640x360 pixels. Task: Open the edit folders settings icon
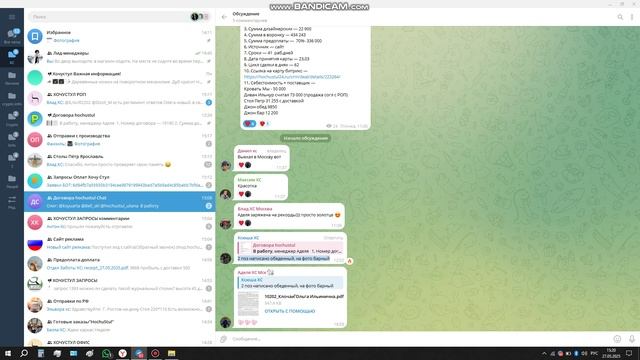click(12, 202)
